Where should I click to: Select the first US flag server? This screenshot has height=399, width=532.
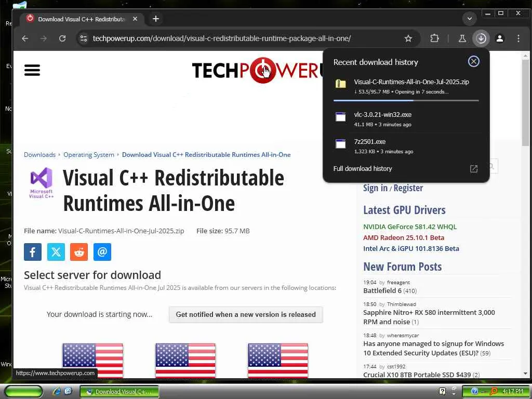coord(92,361)
